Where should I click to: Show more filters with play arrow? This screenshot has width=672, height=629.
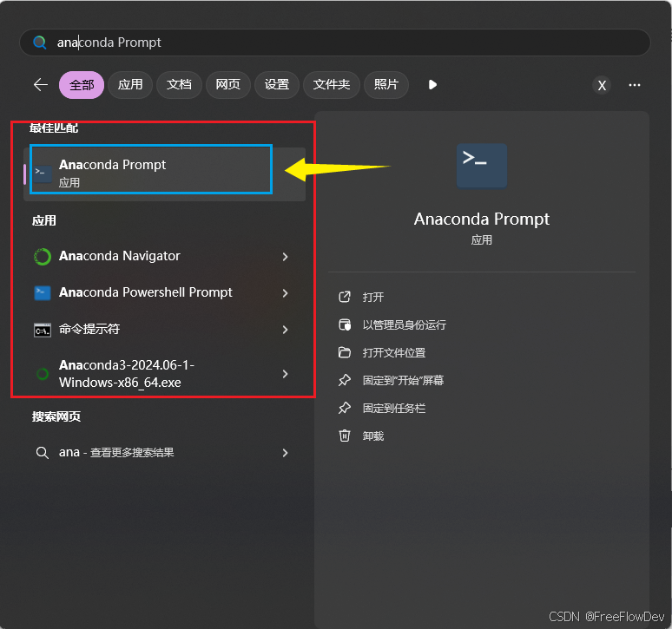click(432, 85)
